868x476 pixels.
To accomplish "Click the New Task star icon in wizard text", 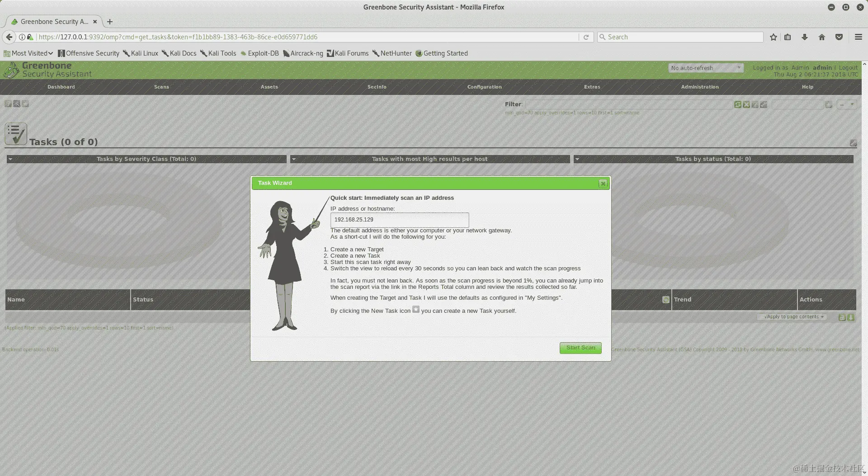I will [x=416, y=310].
